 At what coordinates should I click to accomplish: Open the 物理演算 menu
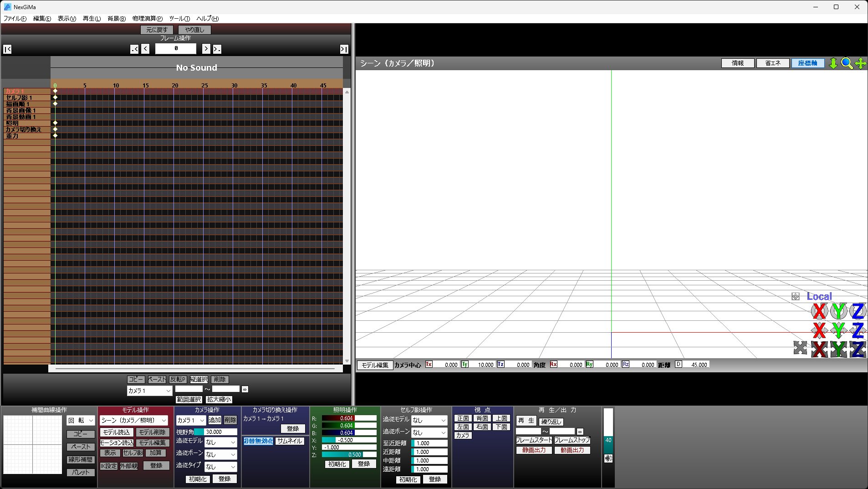point(147,19)
